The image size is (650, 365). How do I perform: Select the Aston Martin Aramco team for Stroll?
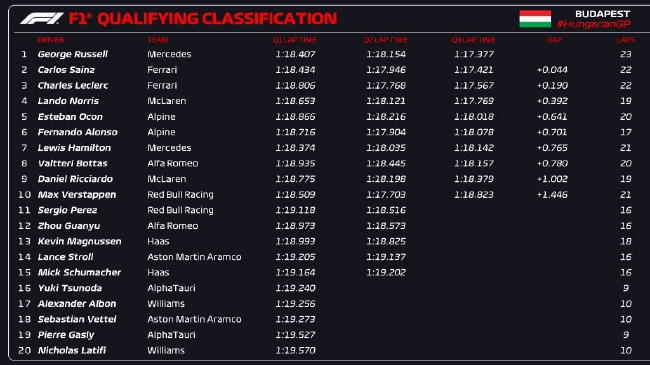pyautogui.click(x=194, y=257)
